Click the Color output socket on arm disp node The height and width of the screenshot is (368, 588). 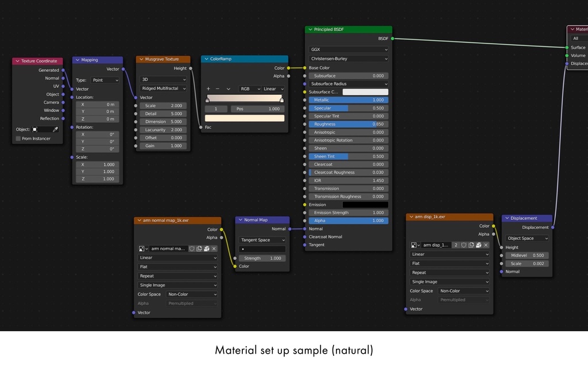[493, 226]
